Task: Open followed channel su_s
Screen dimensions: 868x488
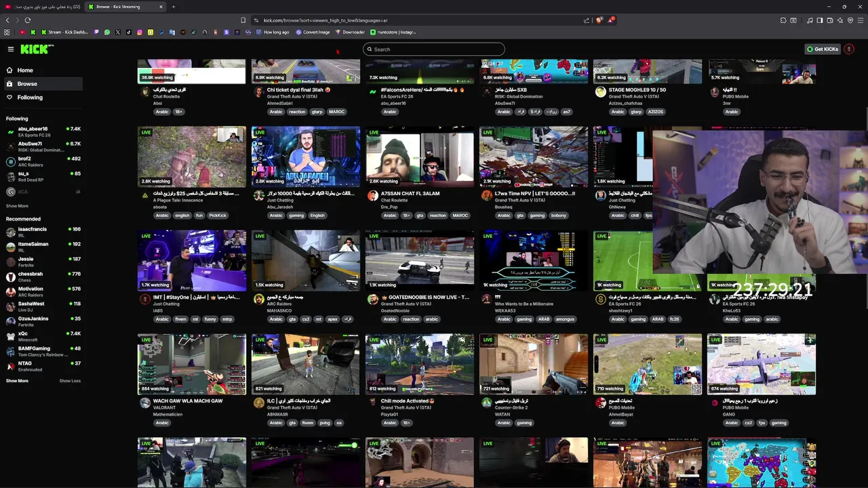Action: [42, 176]
